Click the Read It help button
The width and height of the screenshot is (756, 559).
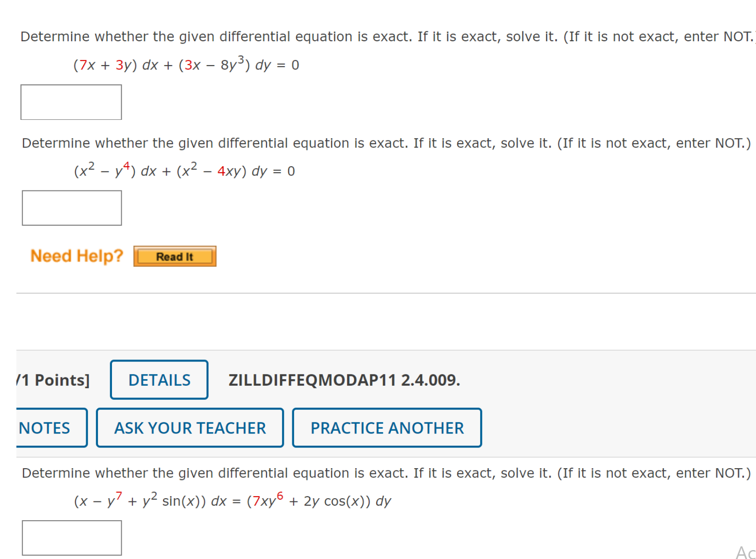coord(174,256)
